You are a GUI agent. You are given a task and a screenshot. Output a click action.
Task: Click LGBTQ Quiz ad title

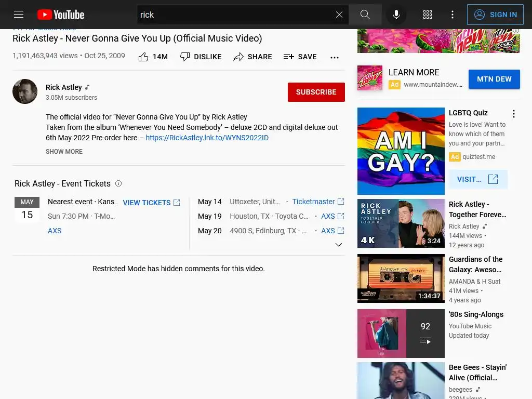tap(468, 113)
